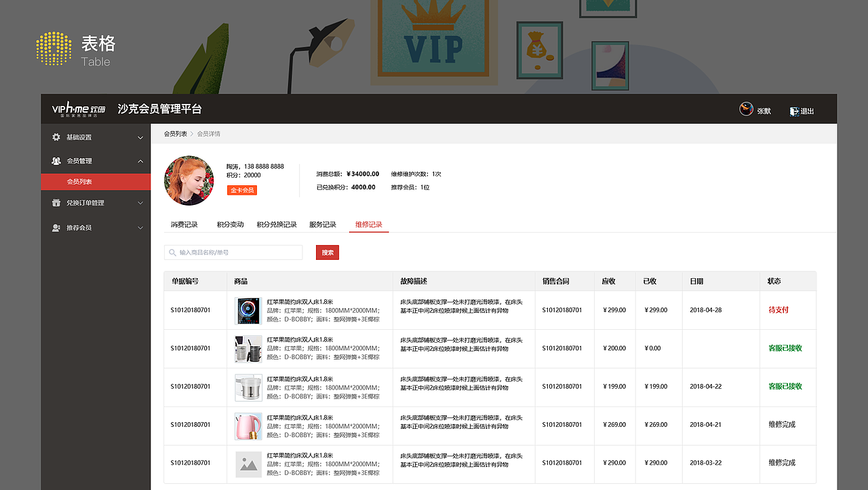Click the 单据编号 column header

(185, 281)
